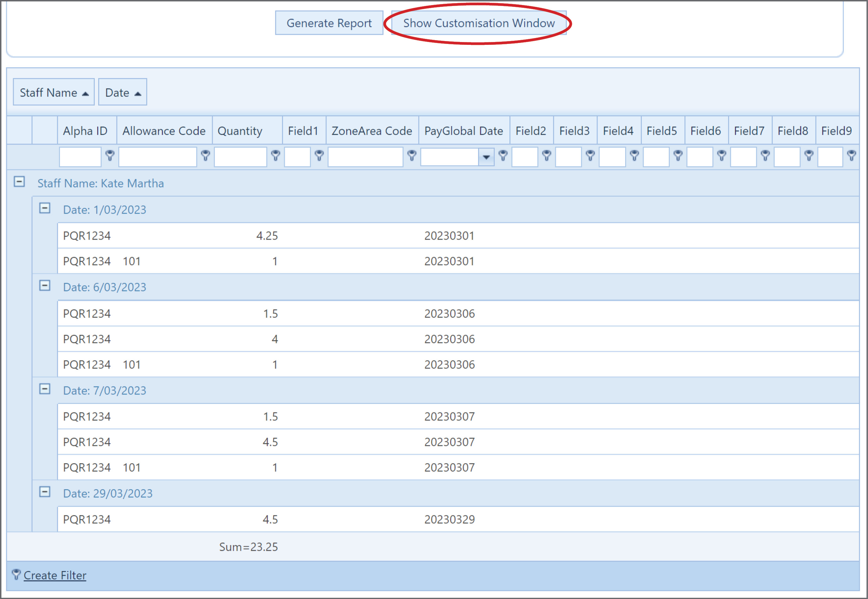Image resolution: width=868 pixels, height=599 pixels.
Task: Open the Field5 filter funnel icon
Action: tap(678, 157)
